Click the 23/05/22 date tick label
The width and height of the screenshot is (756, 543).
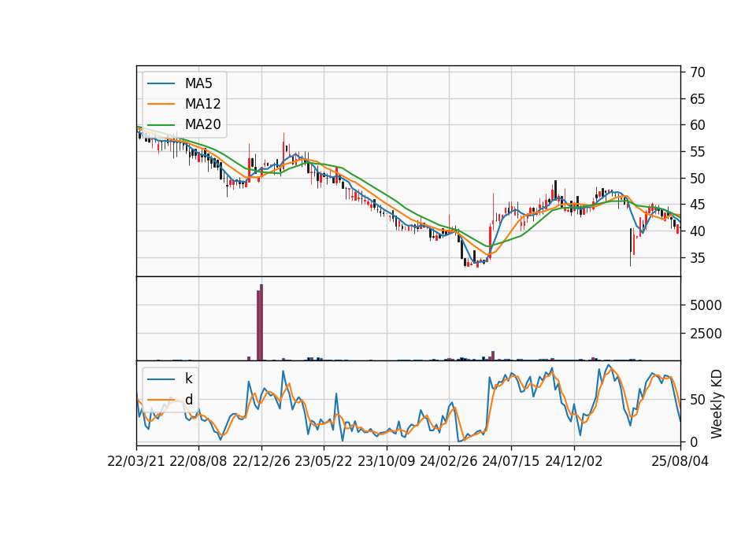click(x=324, y=461)
